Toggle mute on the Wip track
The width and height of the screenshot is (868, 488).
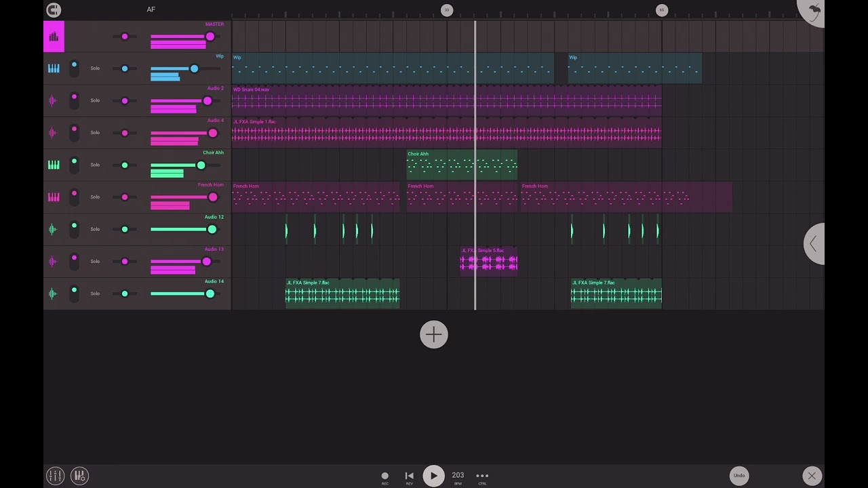coord(74,68)
